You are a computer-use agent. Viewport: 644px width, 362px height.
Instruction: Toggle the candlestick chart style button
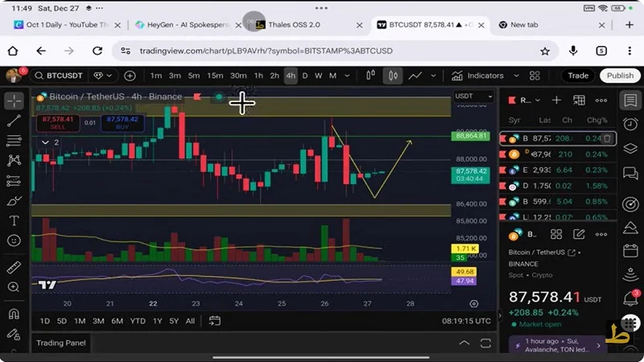pos(393,76)
